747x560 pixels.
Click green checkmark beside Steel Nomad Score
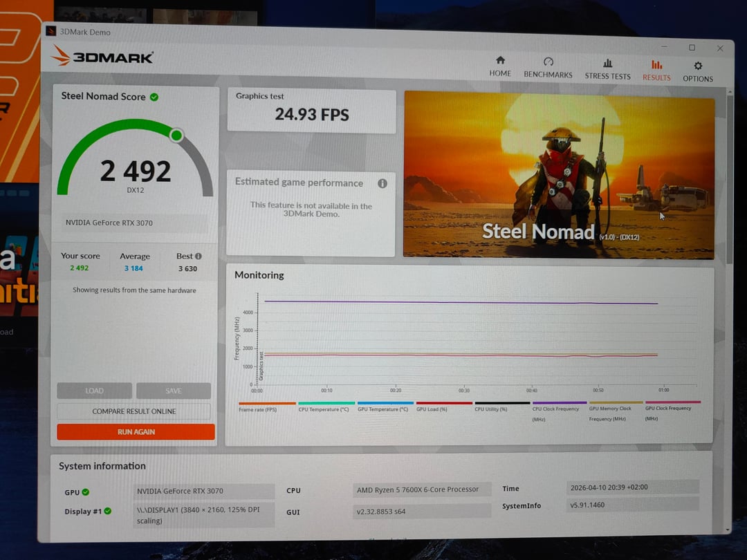pos(154,97)
